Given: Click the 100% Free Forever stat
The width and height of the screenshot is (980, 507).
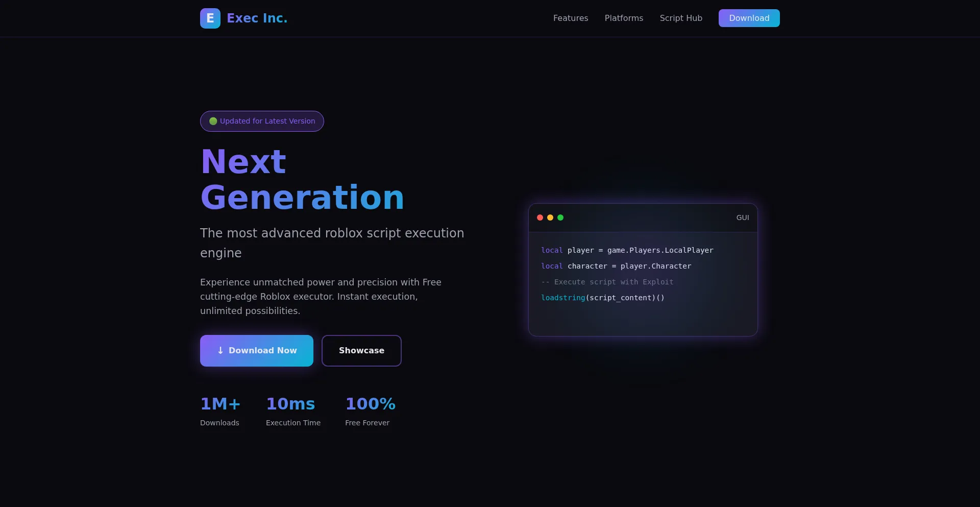Looking at the screenshot, I should pyautogui.click(x=371, y=411).
